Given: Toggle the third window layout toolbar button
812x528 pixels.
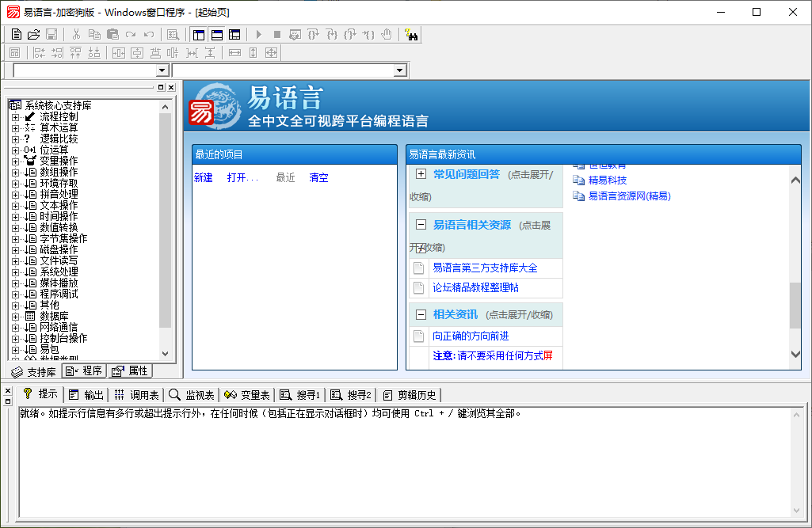Looking at the screenshot, I should coord(234,35).
